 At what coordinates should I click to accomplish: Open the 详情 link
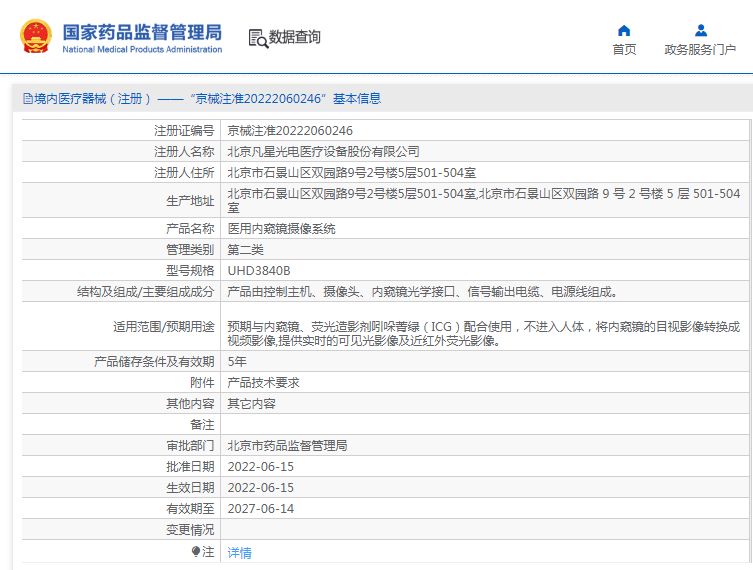click(239, 553)
